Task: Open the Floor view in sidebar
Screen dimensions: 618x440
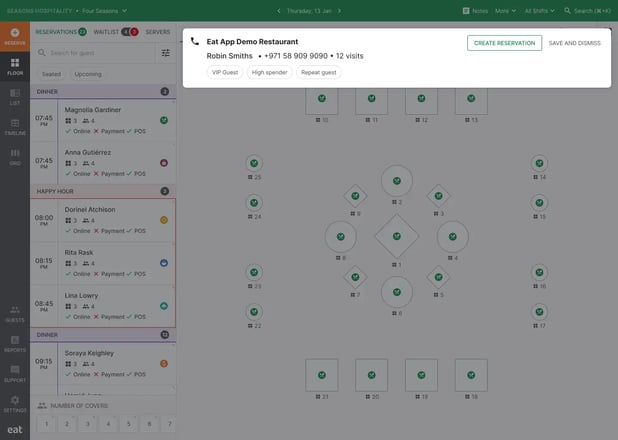Action: [x=15, y=67]
